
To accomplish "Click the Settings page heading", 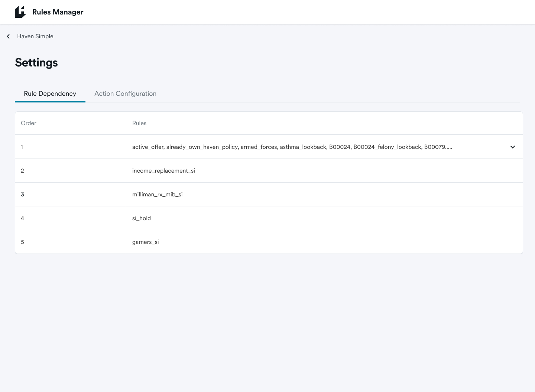I will pos(36,62).
